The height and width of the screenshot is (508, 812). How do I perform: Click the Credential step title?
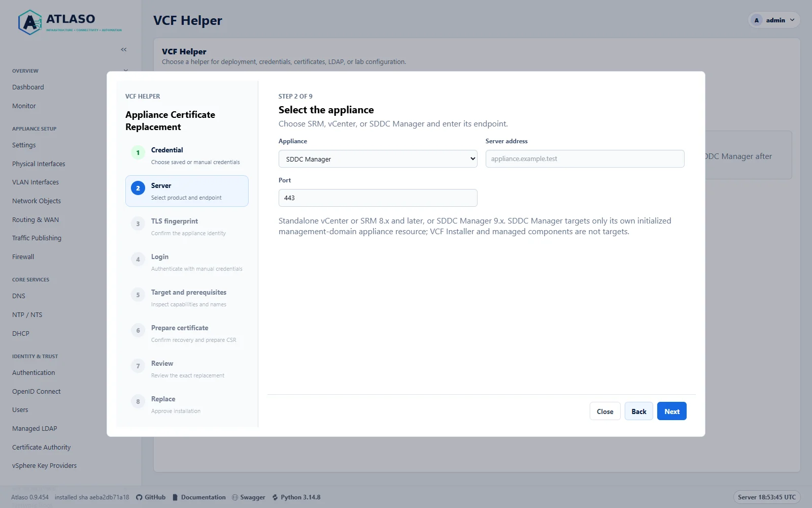tap(167, 150)
